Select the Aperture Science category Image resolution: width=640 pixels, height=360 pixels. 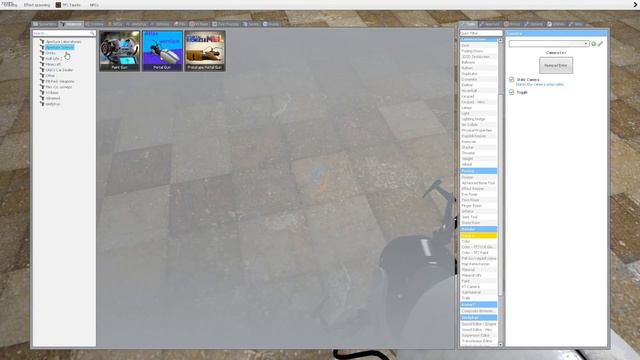pyautogui.click(x=60, y=47)
